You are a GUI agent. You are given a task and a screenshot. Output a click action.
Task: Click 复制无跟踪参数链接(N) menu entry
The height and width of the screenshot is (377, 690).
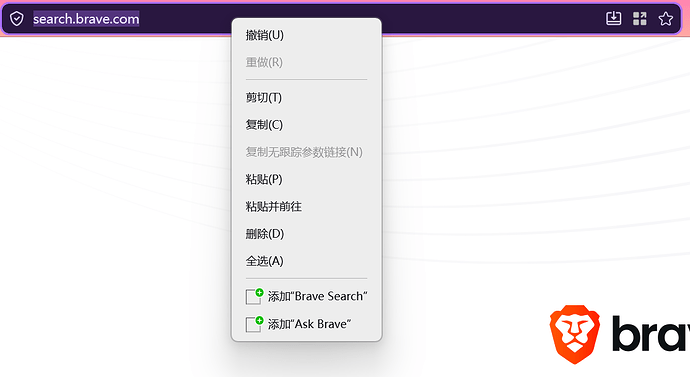tap(306, 152)
